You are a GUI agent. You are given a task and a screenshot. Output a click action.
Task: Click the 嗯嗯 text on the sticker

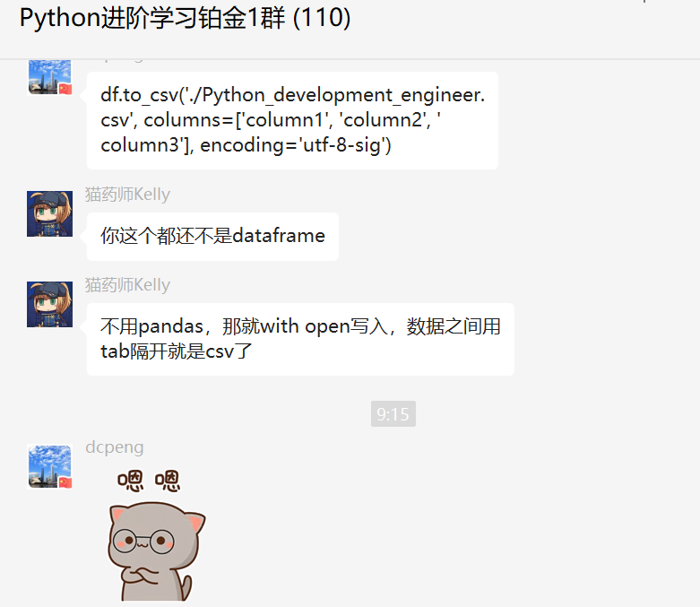coord(148,481)
